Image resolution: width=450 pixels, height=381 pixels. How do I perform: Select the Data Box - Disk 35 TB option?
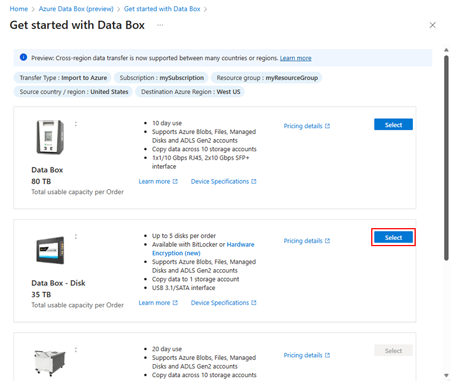393,237
